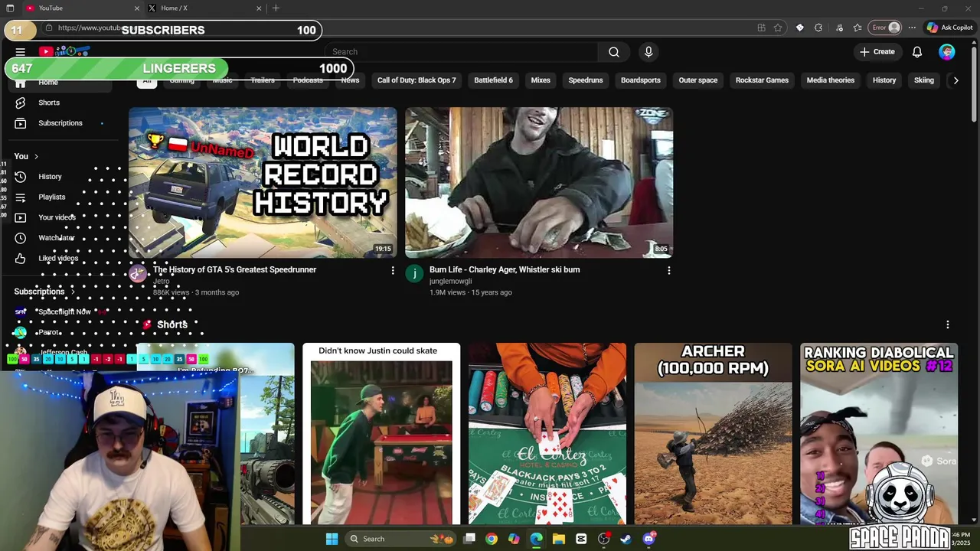Select the Outer space chip

pyautogui.click(x=698, y=80)
